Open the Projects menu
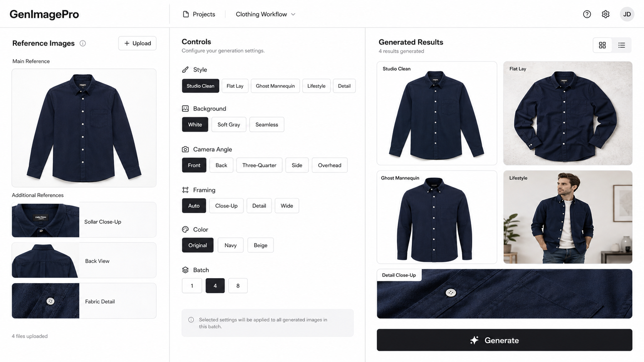The width and height of the screenshot is (644, 362). (x=199, y=14)
